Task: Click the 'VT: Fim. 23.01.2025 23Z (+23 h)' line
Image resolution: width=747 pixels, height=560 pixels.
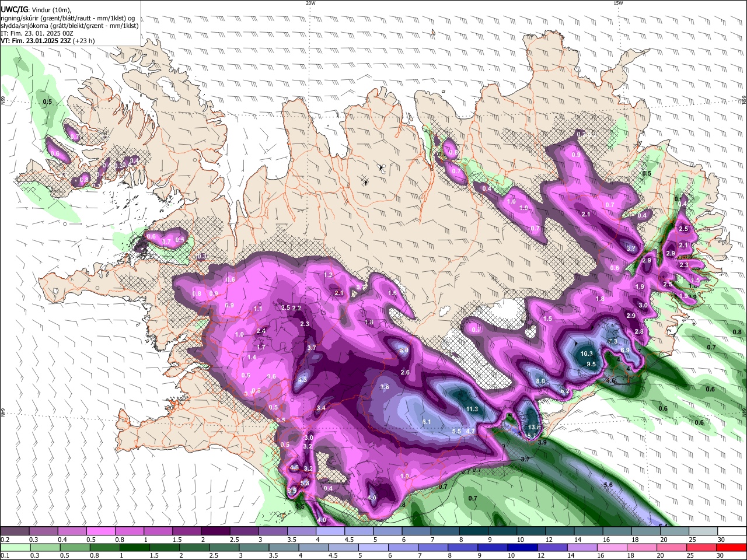Action: (x=48, y=41)
